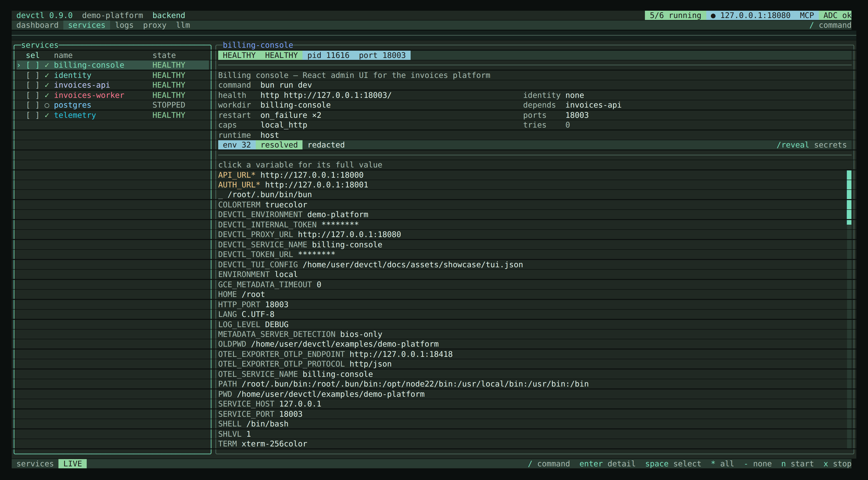The width and height of the screenshot is (868, 480).
Task: Check the select box for invoices-api
Action: click(33, 85)
